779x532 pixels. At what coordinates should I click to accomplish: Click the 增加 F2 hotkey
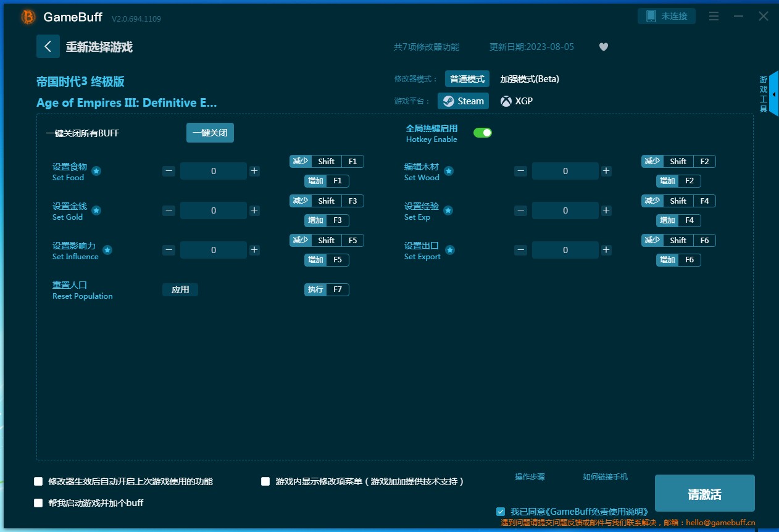point(678,181)
